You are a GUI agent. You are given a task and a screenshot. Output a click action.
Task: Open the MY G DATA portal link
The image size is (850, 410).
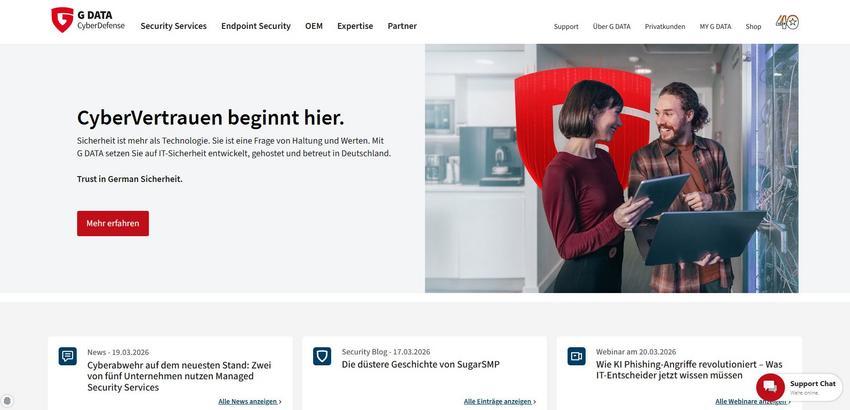pos(716,27)
